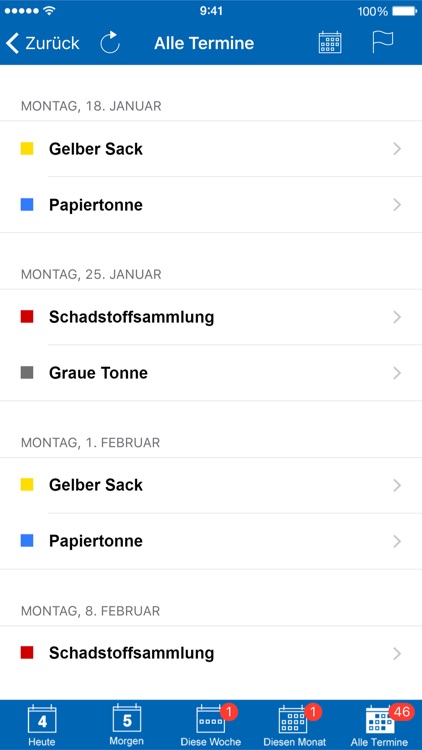Tap the yellow swatch for Gelber Sack 18. Januar
This screenshot has height=750, width=422.
coord(27,149)
